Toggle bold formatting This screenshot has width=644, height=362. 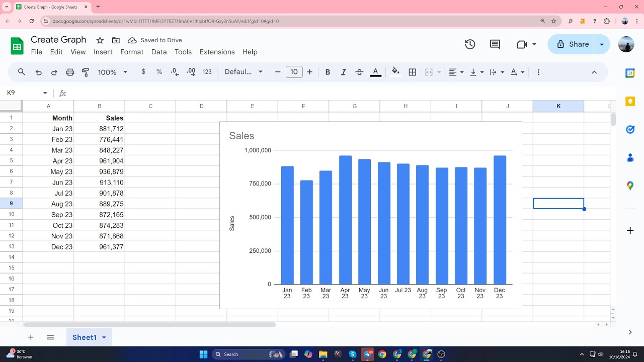(x=328, y=72)
